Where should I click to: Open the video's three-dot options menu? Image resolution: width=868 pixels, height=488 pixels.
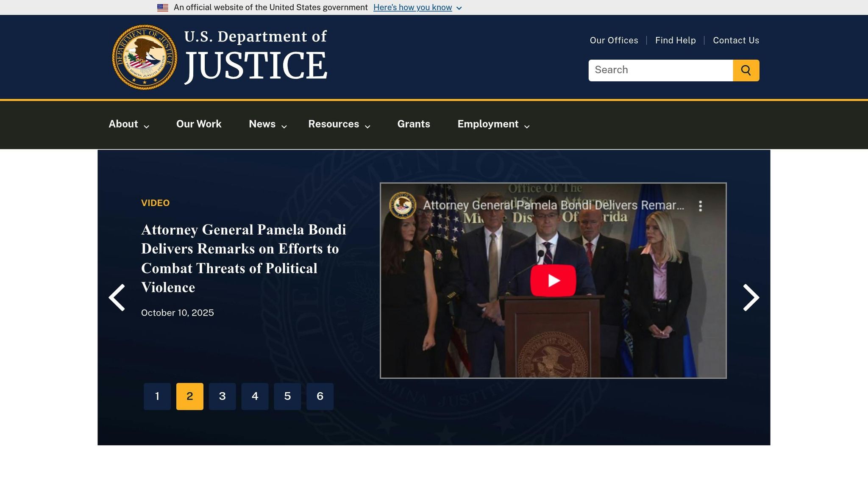(701, 206)
